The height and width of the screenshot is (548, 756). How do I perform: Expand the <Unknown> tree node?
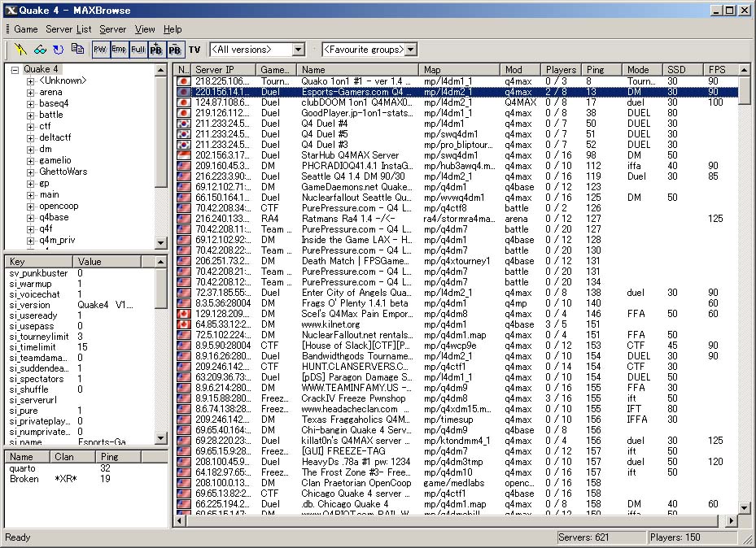[x=30, y=81]
